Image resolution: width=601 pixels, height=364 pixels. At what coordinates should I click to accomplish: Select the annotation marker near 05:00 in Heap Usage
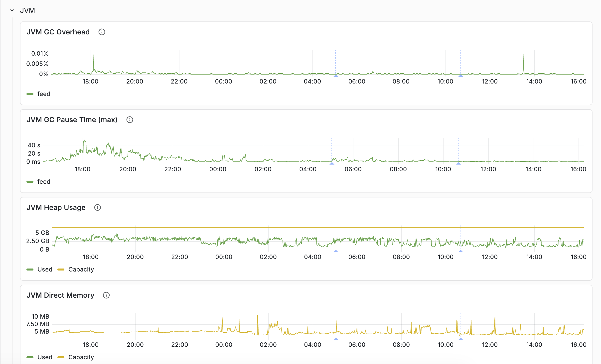point(336,251)
